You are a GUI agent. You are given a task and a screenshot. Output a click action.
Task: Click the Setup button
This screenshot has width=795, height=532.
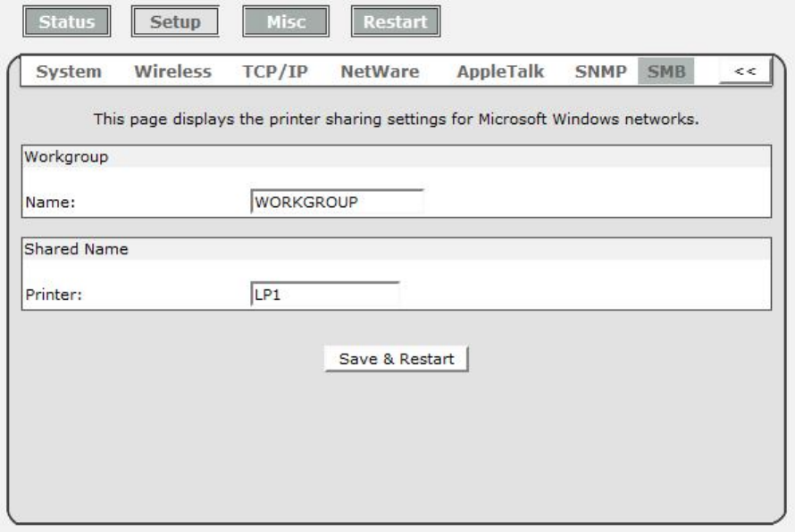tap(174, 21)
